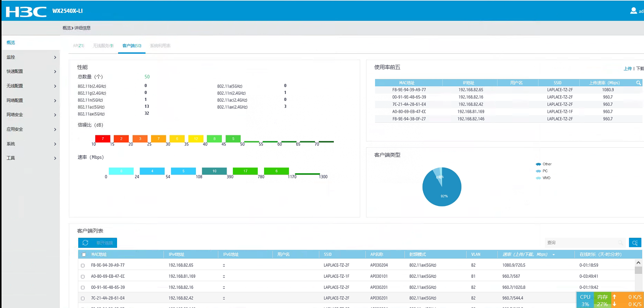The image size is (644, 308).
Task: Click the admin user account icon
Action: tap(633, 11)
